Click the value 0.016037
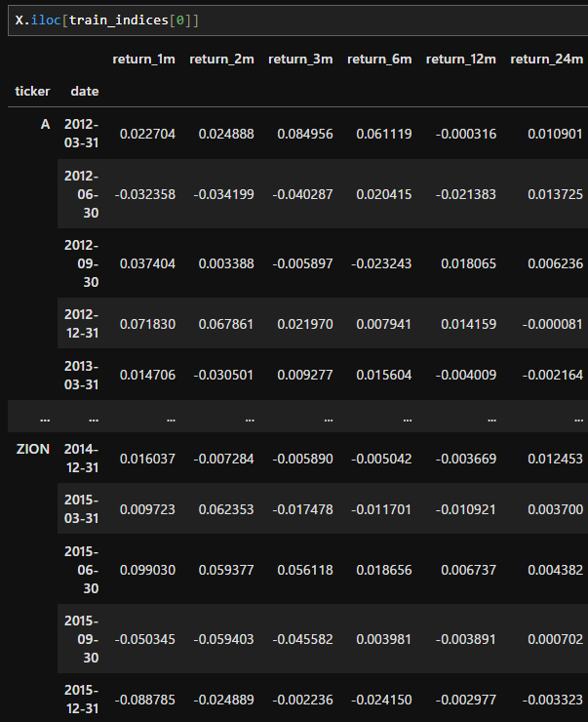The width and height of the screenshot is (588, 722). [x=147, y=459]
